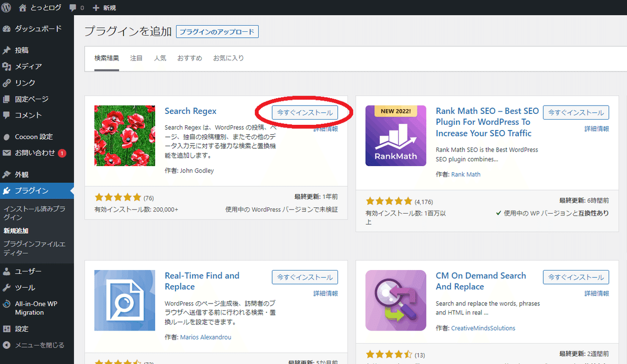The height and width of the screenshot is (364, 627).
Task: Switch to the 検索結果 tab
Action: (107, 58)
